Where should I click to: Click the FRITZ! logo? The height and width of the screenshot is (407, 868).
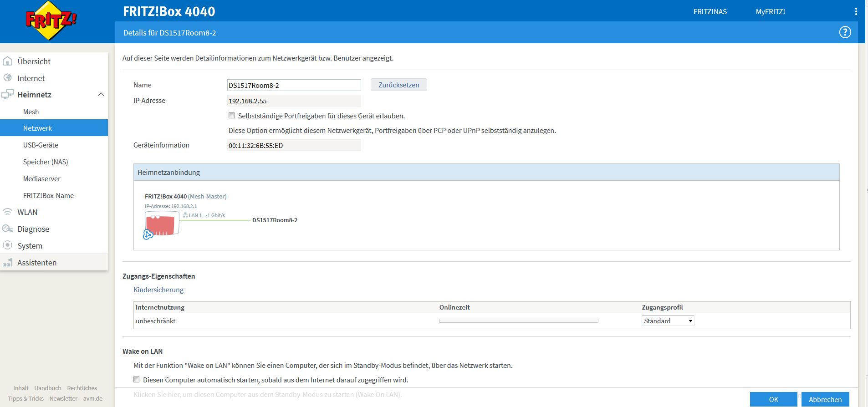click(x=51, y=20)
